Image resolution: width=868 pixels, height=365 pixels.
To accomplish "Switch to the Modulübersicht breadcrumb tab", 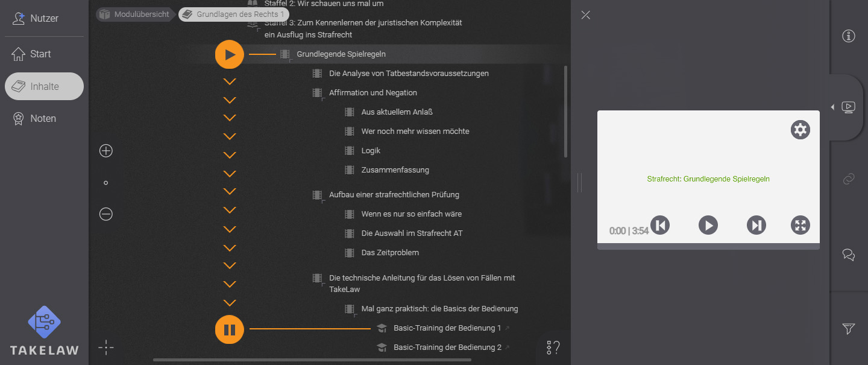I will (135, 14).
